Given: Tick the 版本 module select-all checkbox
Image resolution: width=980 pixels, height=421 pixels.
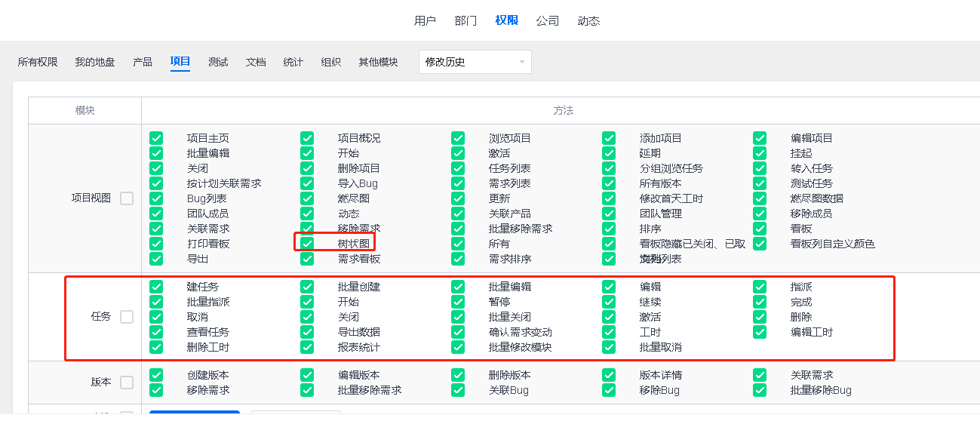Looking at the screenshot, I should point(127,383).
